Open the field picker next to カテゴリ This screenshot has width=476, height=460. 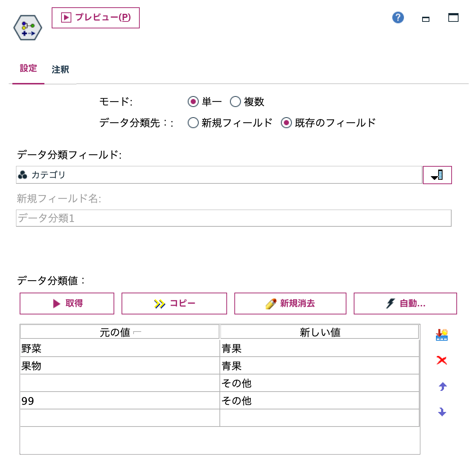[437, 175]
